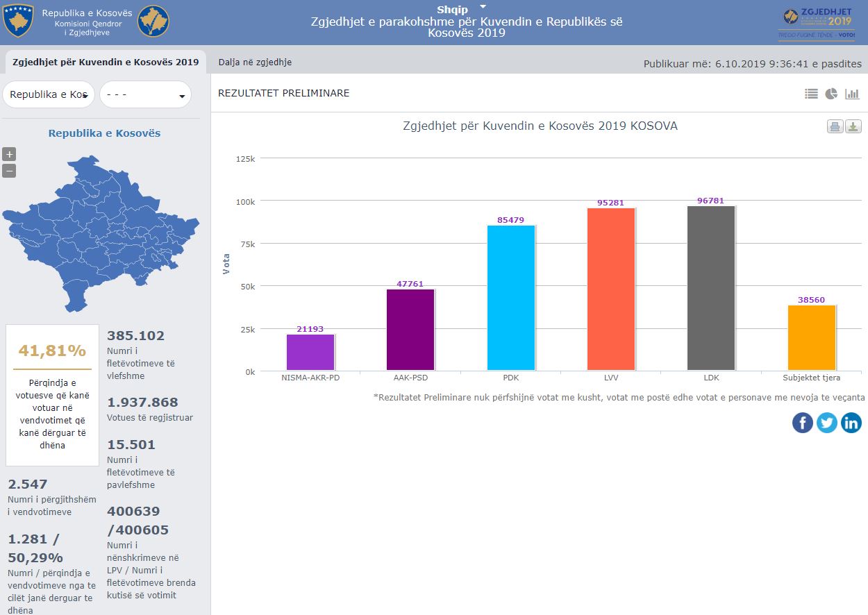Click the red LVV bar
The height and width of the screenshot is (615, 868).
pyautogui.click(x=610, y=289)
